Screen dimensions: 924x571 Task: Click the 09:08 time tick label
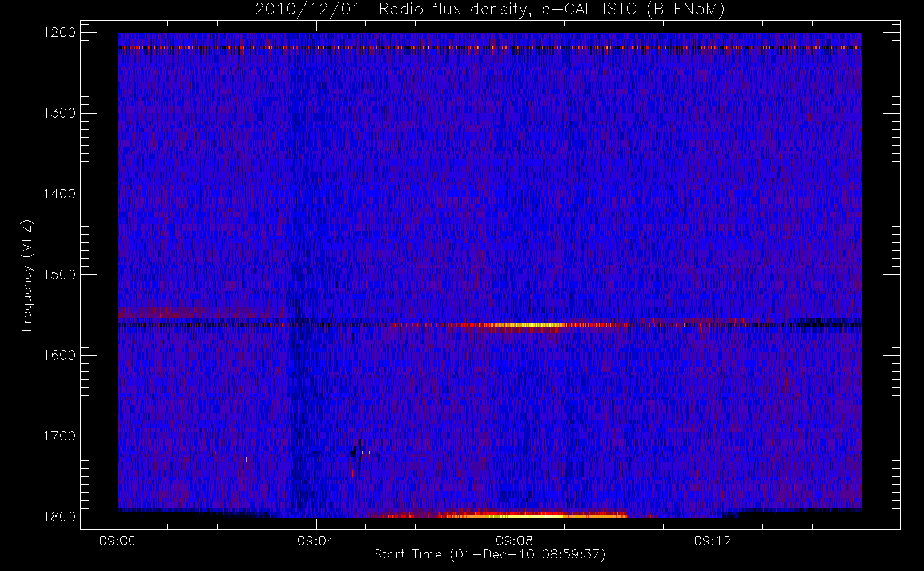point(514,541)
